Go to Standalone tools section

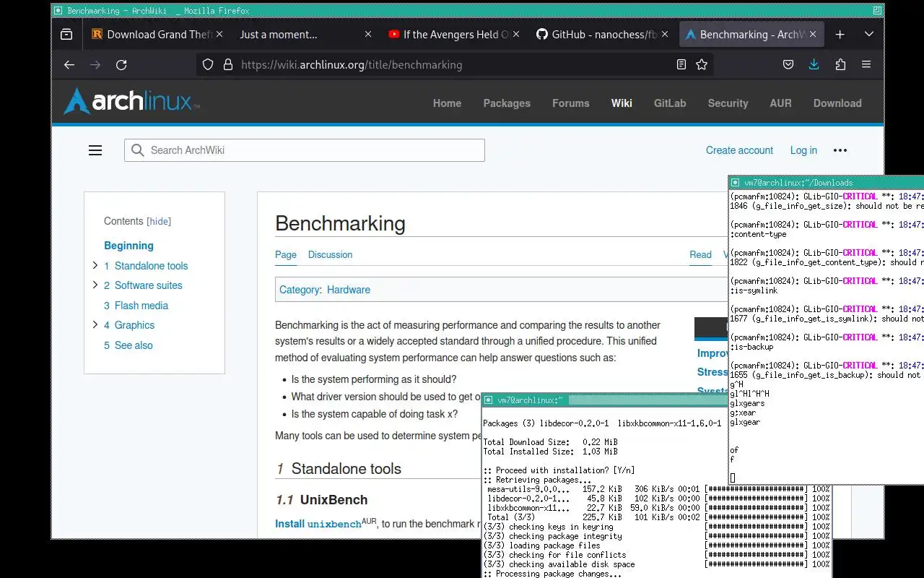point(146,266)
